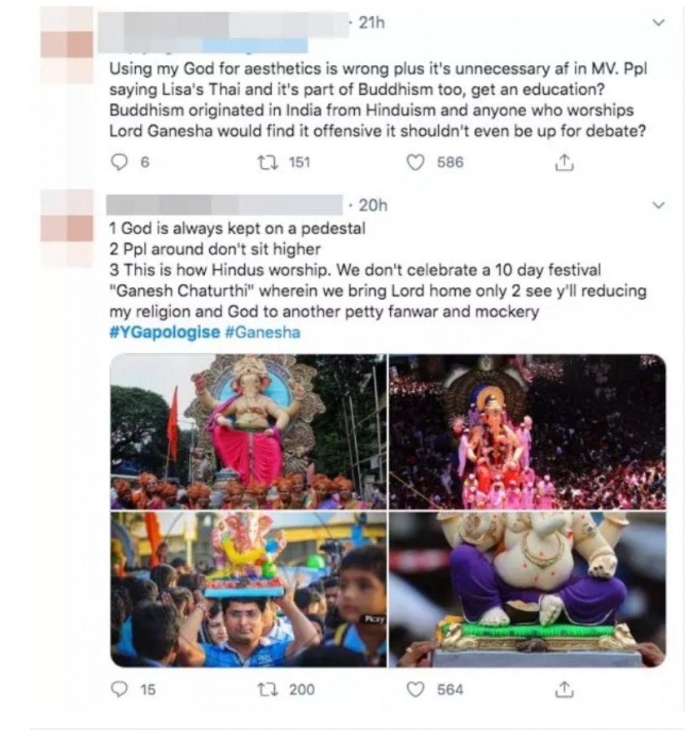700x731 pixels.
Task: Retweet the tweet with 151 retweets
Action: coord(268,162)
